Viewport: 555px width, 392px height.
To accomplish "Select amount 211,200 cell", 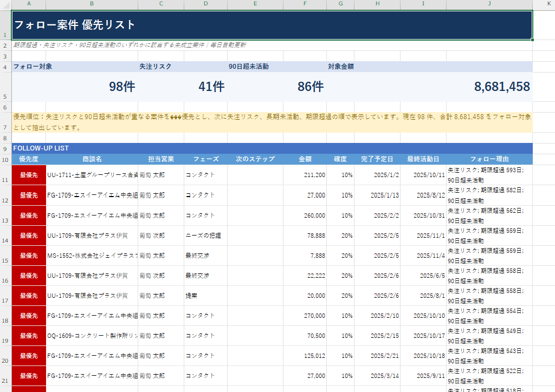I will (305, 175).
